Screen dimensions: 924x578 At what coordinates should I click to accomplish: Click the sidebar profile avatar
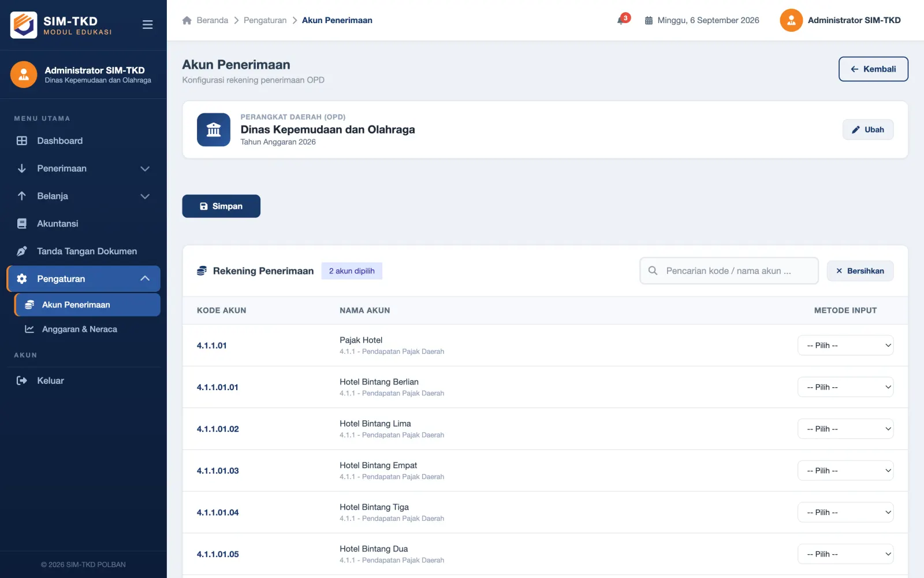24,75
